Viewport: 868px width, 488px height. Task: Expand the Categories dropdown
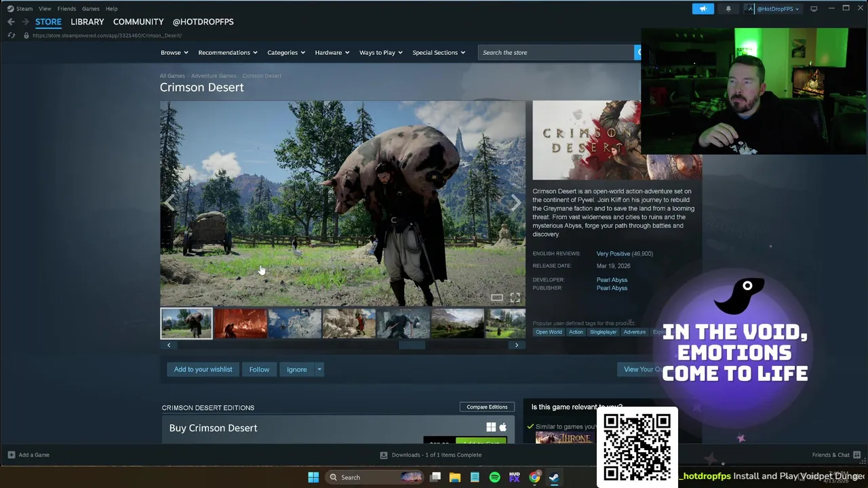point(286,52)
